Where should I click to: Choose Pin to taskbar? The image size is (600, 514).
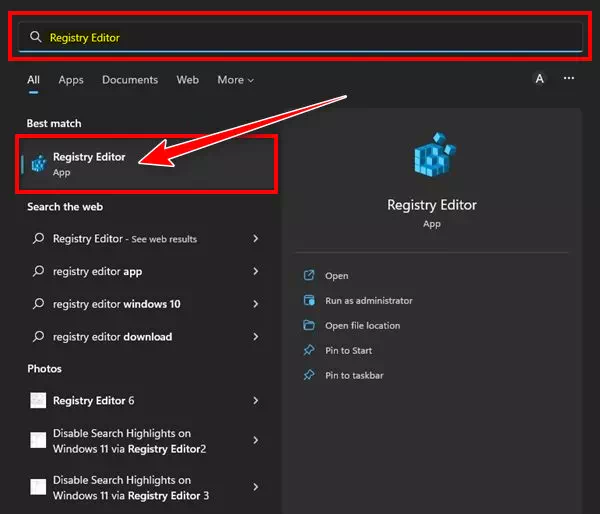pyautogui.click(x=354, y=375)
